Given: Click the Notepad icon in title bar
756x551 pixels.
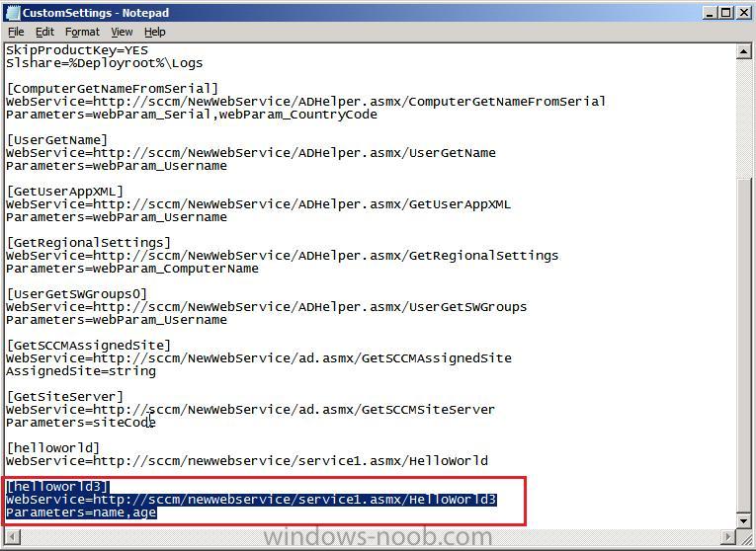Looking at the screenshot, I should (x=13, y=13).
